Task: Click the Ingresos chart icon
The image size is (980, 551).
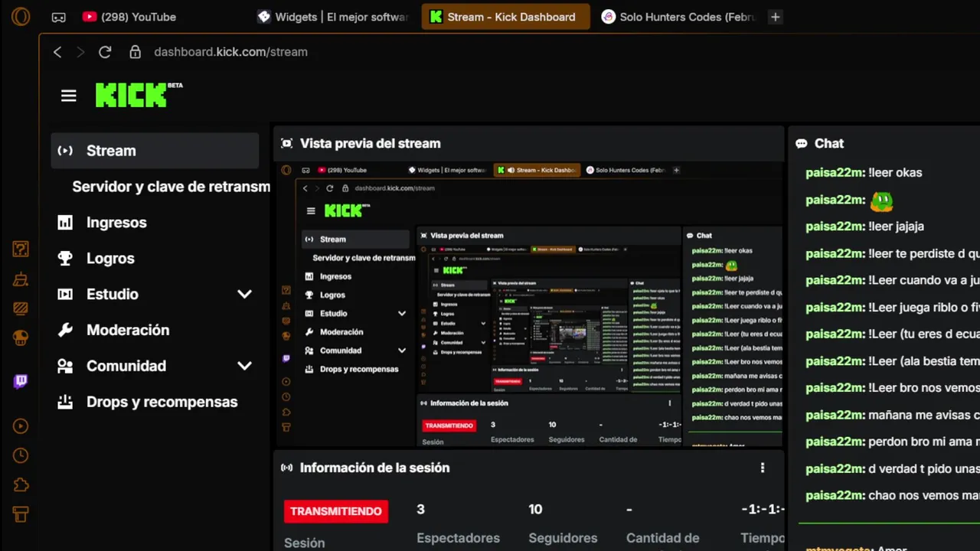Action: 65,223
